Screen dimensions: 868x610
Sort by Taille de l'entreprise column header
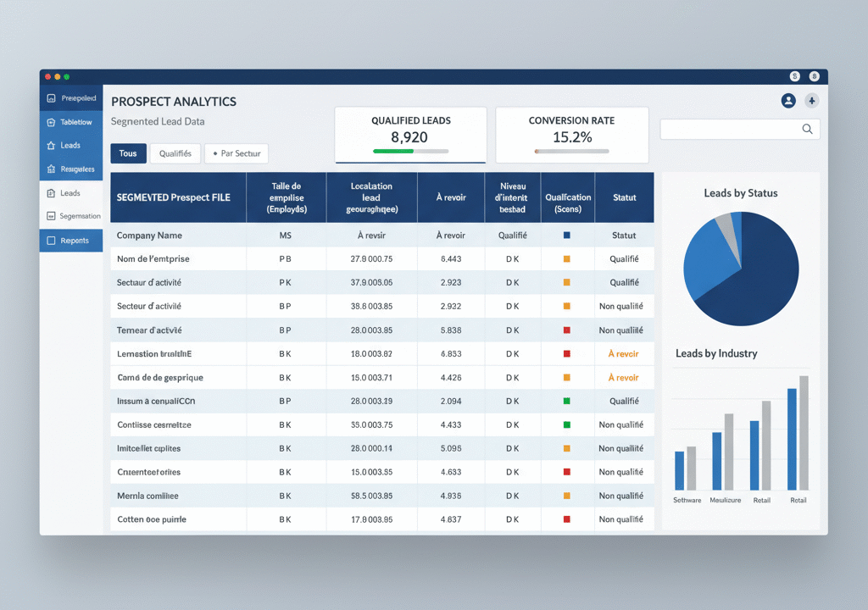tap(286, 197)
